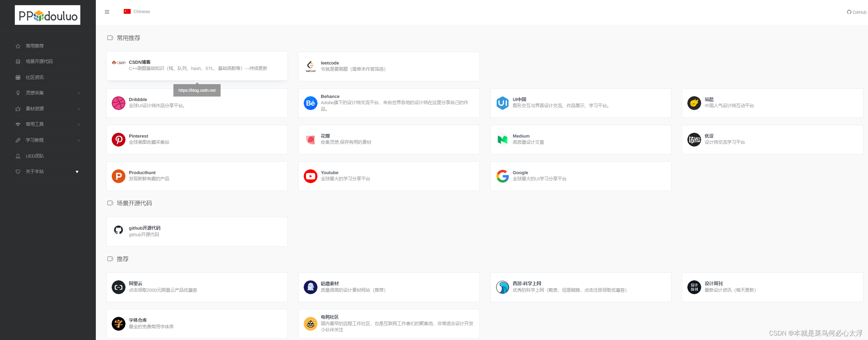Select the Google icon
This screenshot has width=868, height=340.
coord(502,176)
